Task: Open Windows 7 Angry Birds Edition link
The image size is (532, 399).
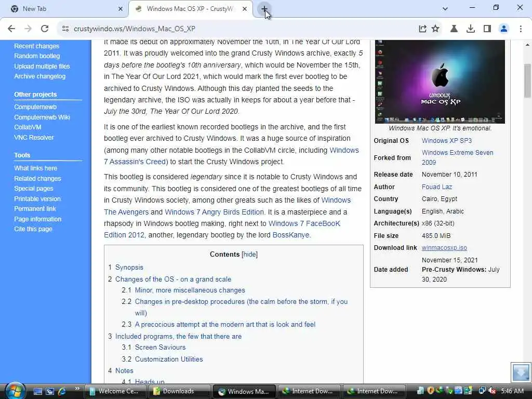Action: (214, 212)
